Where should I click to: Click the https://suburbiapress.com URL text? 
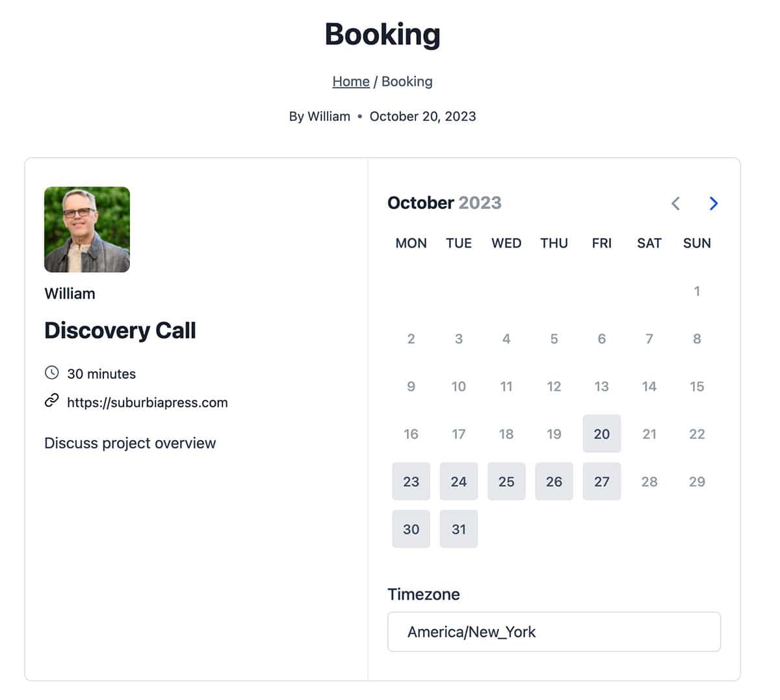click(x=148, y=402)
